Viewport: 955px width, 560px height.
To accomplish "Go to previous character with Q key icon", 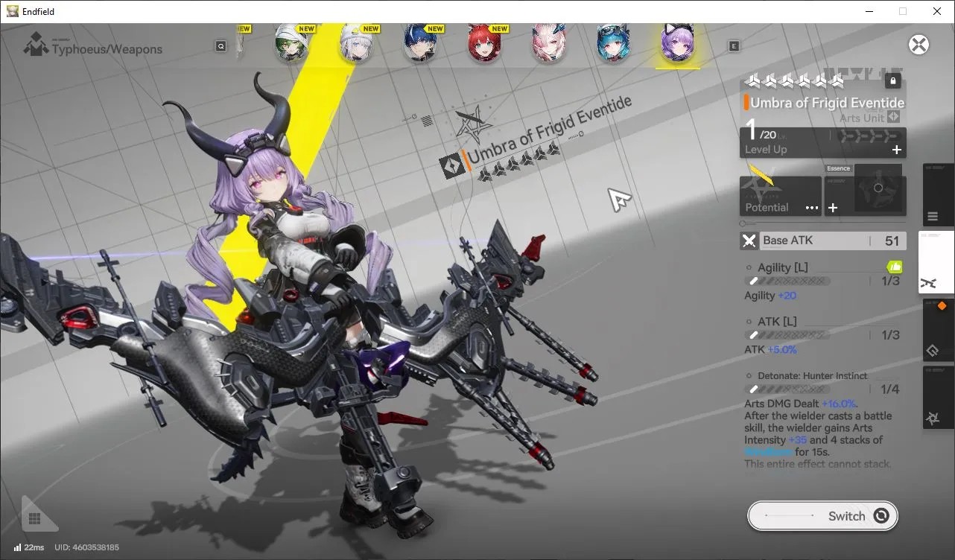I will pos(221,46).
